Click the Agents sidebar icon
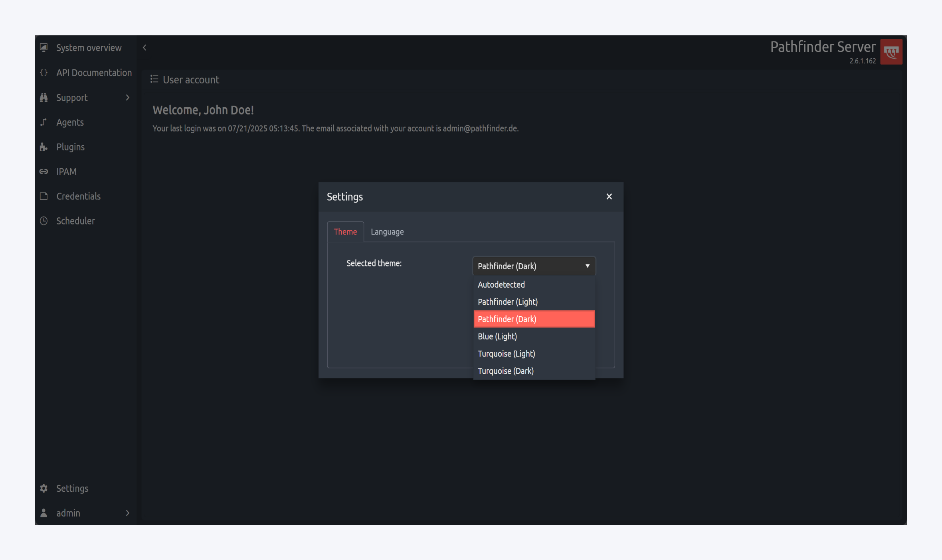This screenshot has height=560, width=942. point(44,122)
